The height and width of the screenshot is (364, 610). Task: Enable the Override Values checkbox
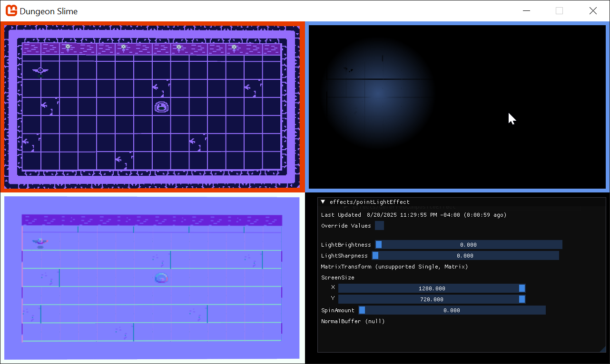coord(379,226)
